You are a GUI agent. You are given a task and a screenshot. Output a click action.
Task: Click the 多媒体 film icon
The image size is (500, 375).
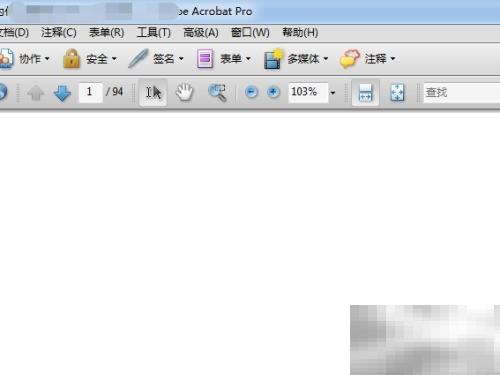pos(273,59)
